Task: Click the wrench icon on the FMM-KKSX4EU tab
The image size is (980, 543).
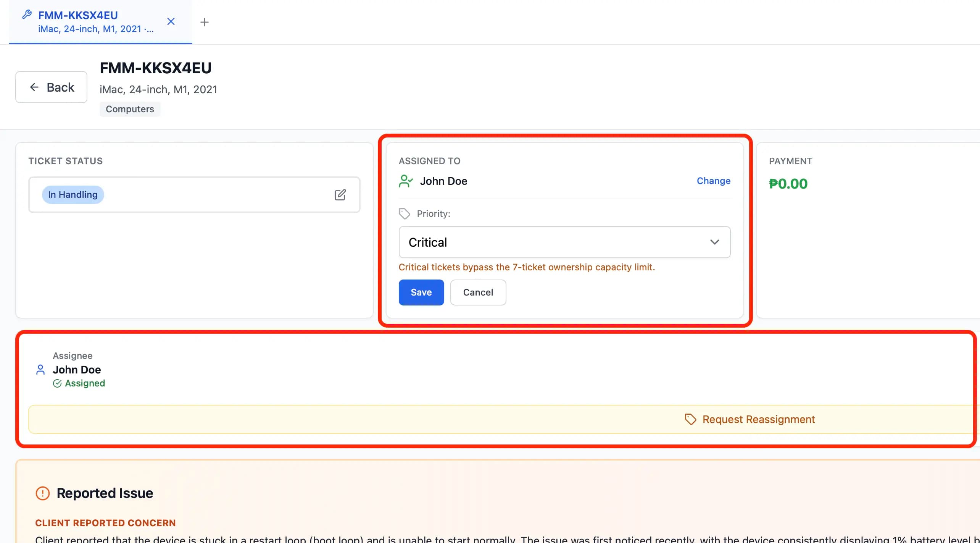Action: [27, 15]
